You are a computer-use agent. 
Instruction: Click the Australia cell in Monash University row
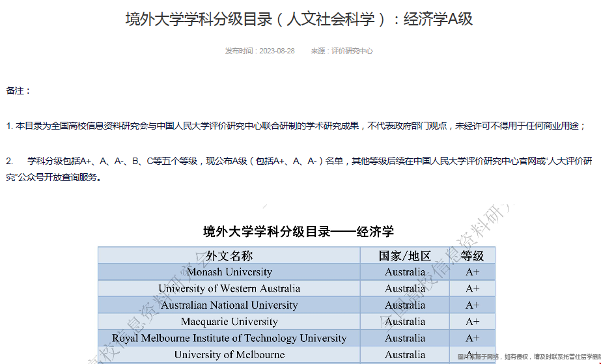point(405,272)
